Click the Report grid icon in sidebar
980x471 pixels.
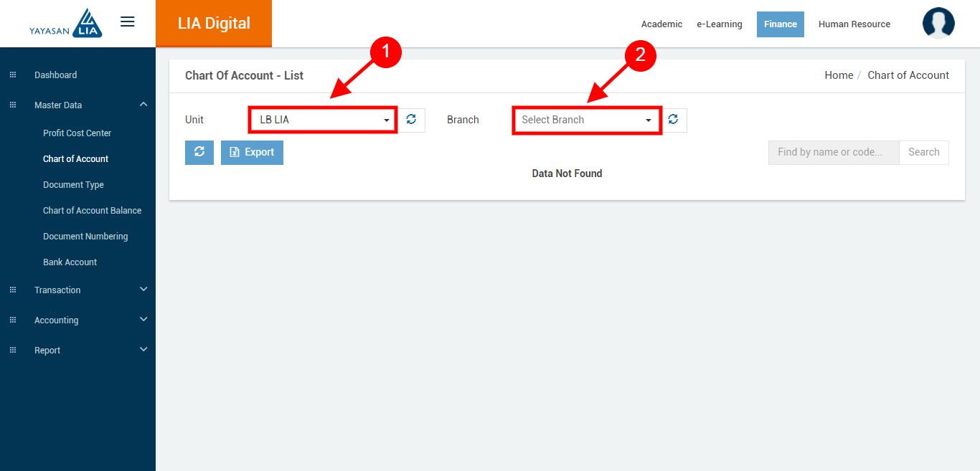click(12, 351)
